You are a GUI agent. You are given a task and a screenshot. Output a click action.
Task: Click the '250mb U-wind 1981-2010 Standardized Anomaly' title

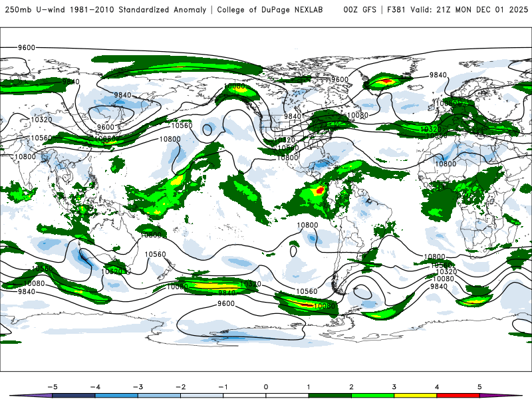pos(106,9)
